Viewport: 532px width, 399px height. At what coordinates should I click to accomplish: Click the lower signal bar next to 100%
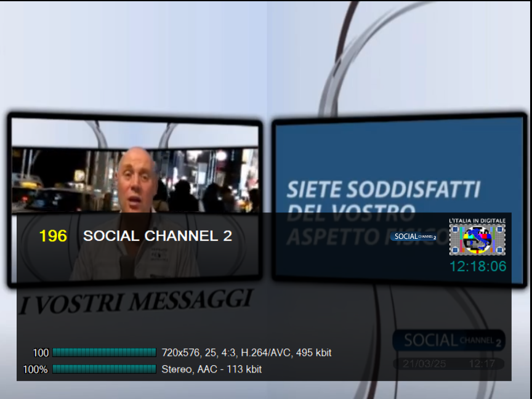(104, 369)
